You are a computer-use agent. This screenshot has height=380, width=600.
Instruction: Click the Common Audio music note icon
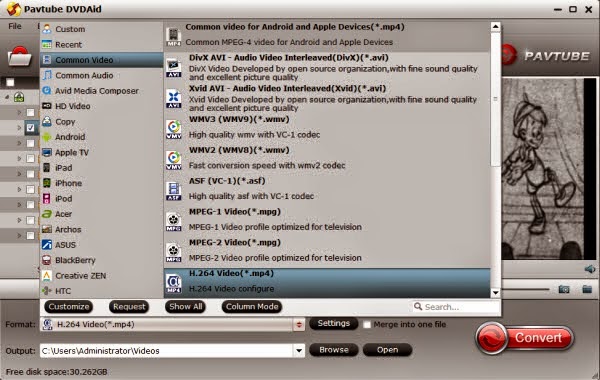click(47, 75)
